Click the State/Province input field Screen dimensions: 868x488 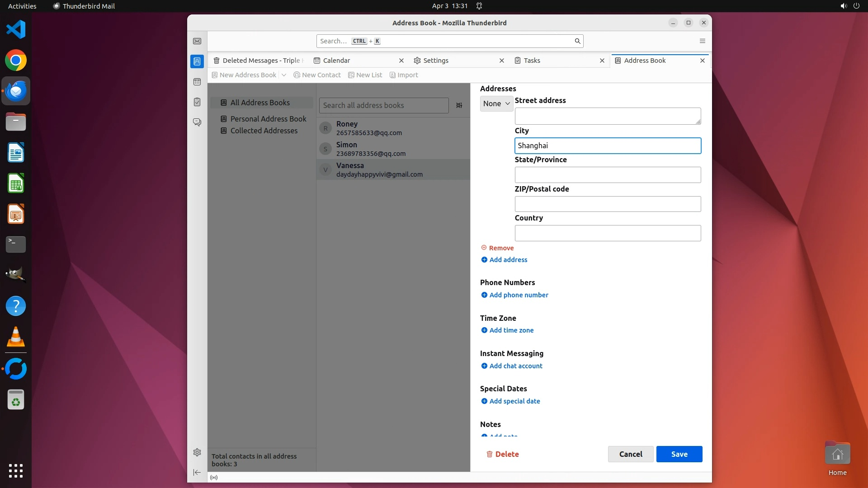(x=608, y=175)
